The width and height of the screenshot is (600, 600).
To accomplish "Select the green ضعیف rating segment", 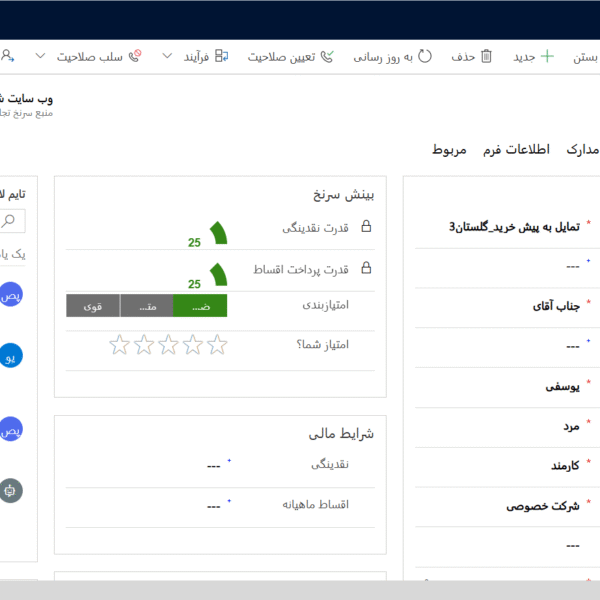I will click(200, 306).
